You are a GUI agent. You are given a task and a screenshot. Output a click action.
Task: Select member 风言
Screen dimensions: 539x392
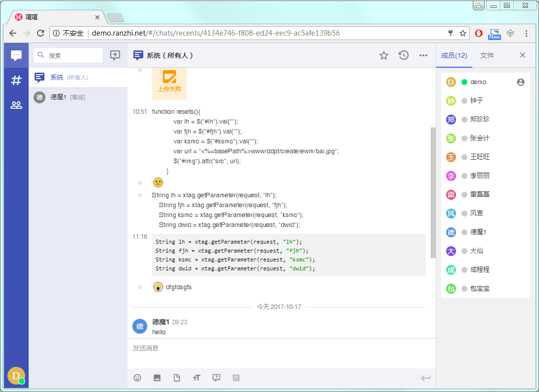[485, 213]
